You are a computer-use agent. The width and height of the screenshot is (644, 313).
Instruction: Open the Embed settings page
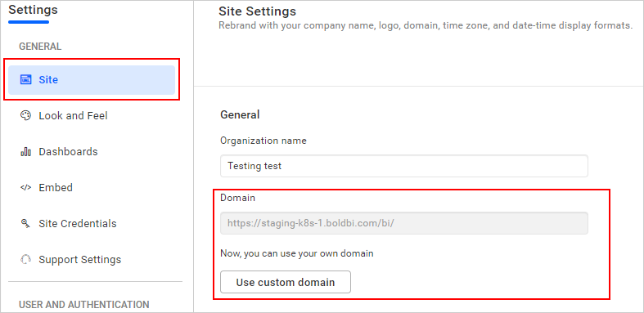point(56,187)
